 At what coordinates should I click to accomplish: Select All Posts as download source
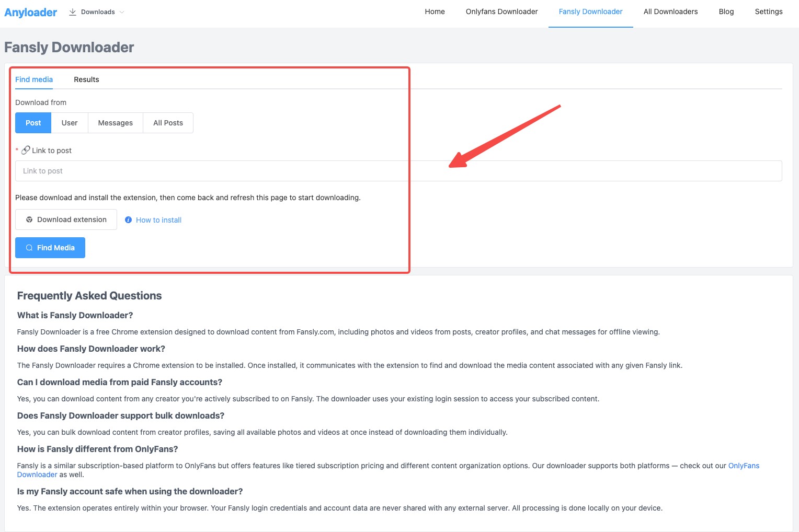tap(168, 123)
